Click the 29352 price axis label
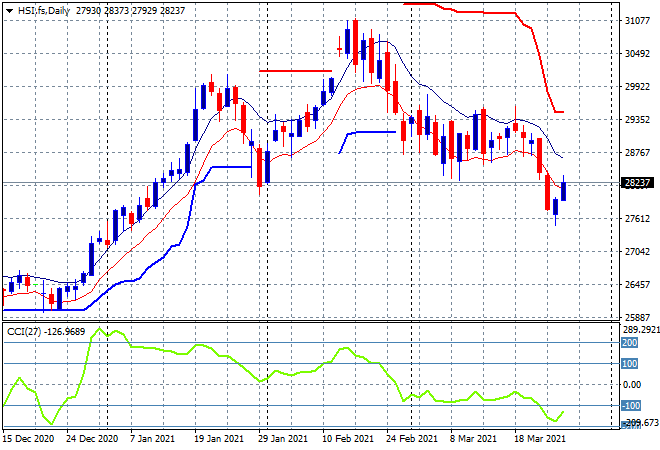Screen dimensions: 660x450 637,120
